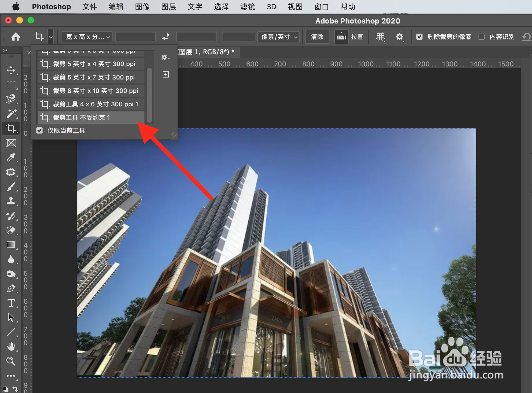Open the pixels/inch units dropdown
Screen dimensions: 532x393
tap(279, 37)
